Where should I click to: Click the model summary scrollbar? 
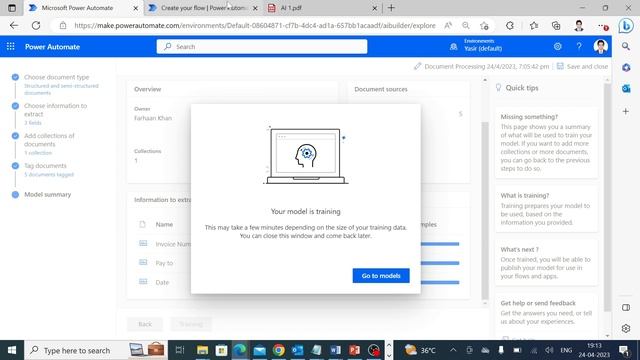pos(485,211)
